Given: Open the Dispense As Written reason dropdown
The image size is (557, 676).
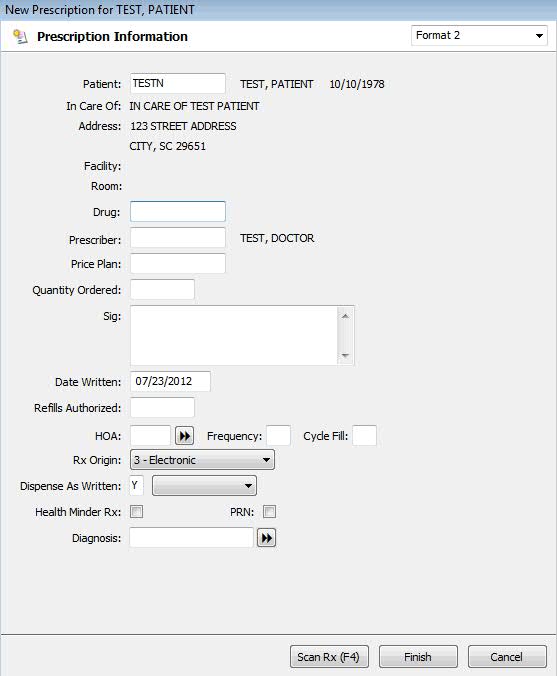Looking at the screenshot, I should pos(204,486).
